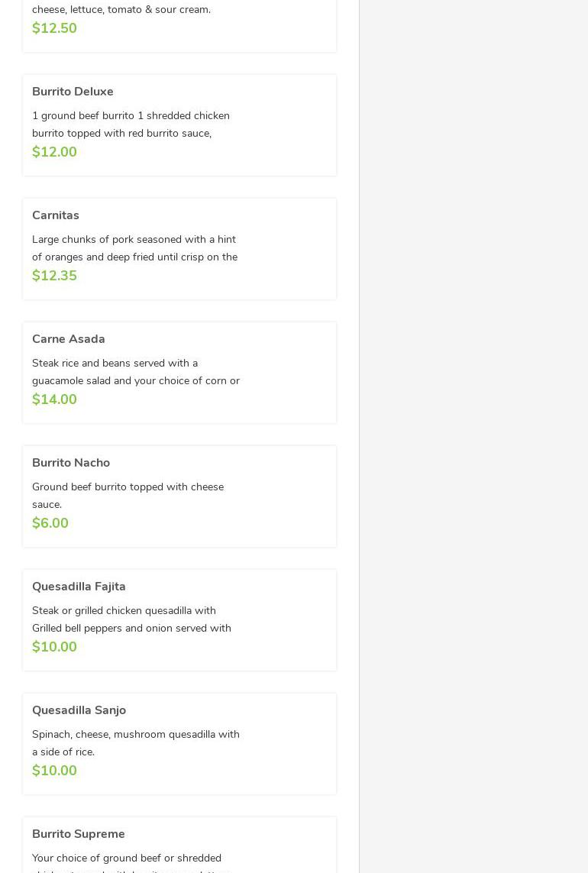Open the Burrito Nacho menu entry
Screen dimensions: 588x873
(x=71, y=463)
